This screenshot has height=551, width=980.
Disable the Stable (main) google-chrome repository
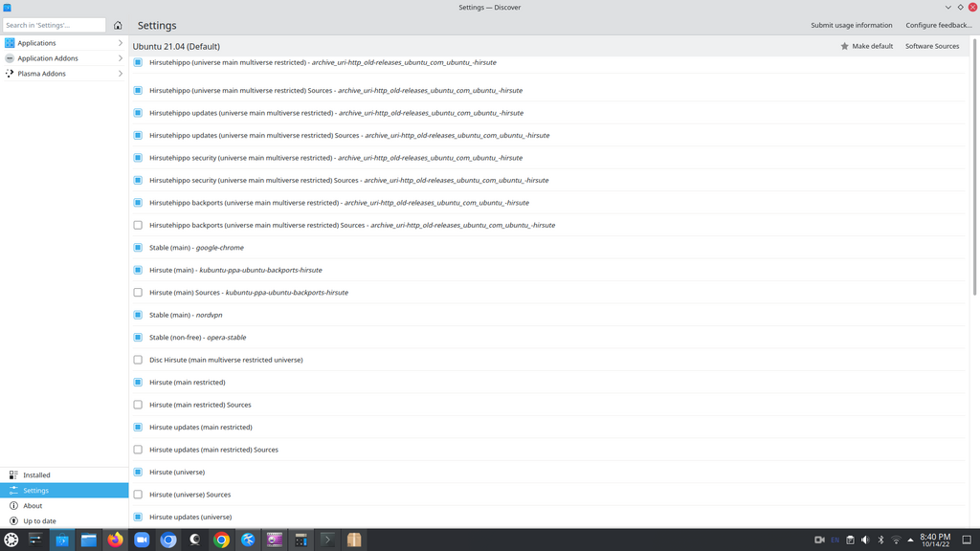(138, 248)
